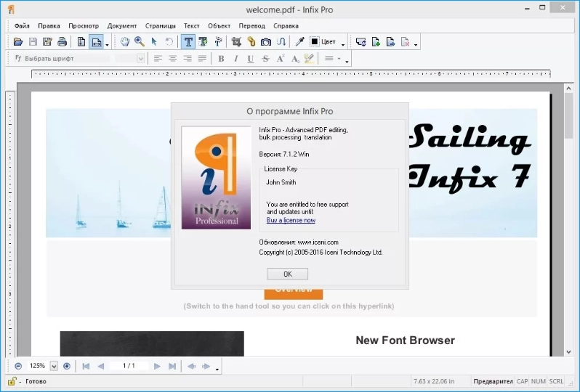Image resolution: width=580 pixels, height=392 pixels.
Task: Go to the next page
Action: [x=157, y=366]
